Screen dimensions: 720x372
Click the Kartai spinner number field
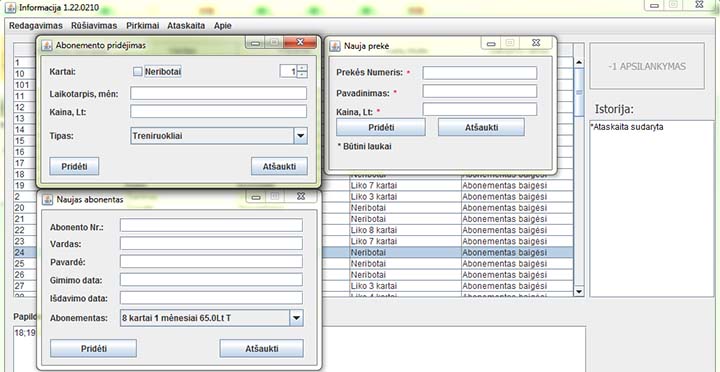pyautogui.click(x=288, y=71)
